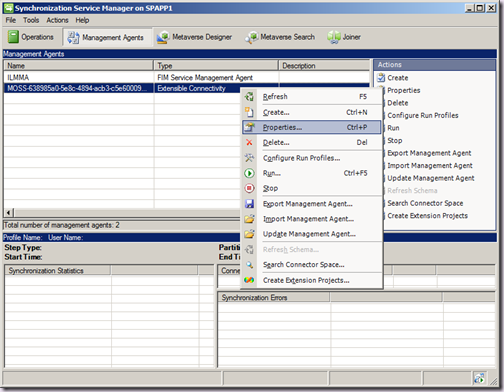Select Run... in the context menu

pyautogui.click(x=312, y=173)
